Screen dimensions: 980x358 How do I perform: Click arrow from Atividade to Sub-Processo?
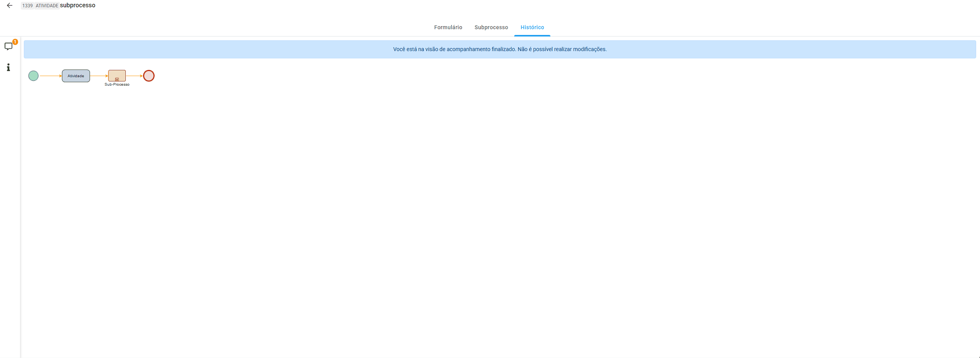(99, 76)
